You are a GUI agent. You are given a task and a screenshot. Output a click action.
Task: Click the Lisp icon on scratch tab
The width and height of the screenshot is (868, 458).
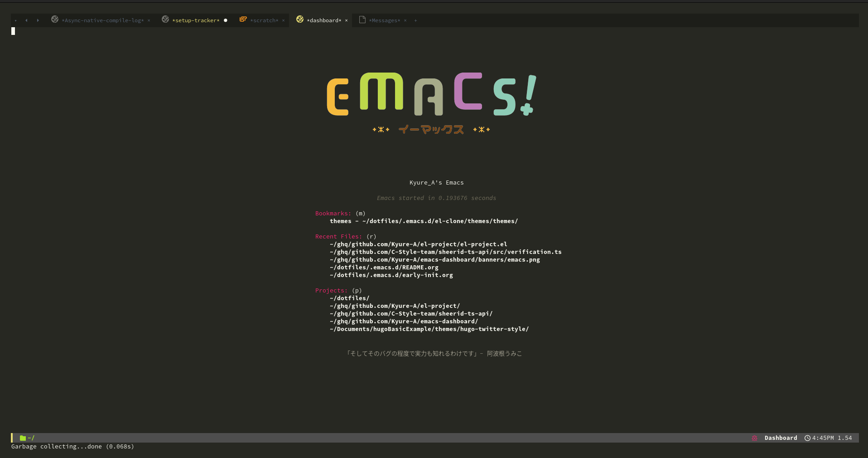243,19
